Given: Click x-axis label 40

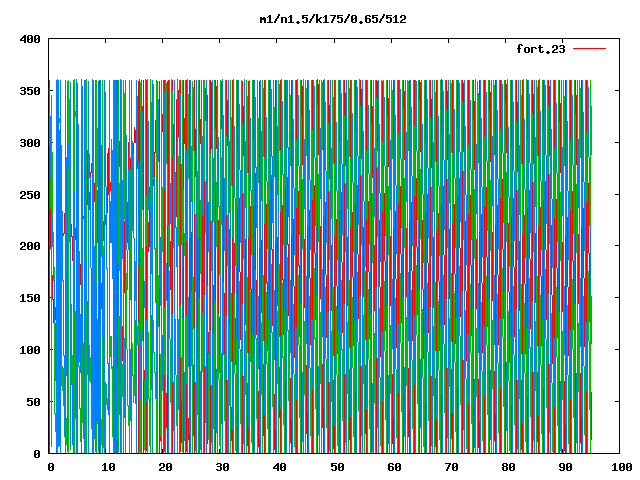Looking at the screenshot, I should pyautogui.click(x=280, y=467).
